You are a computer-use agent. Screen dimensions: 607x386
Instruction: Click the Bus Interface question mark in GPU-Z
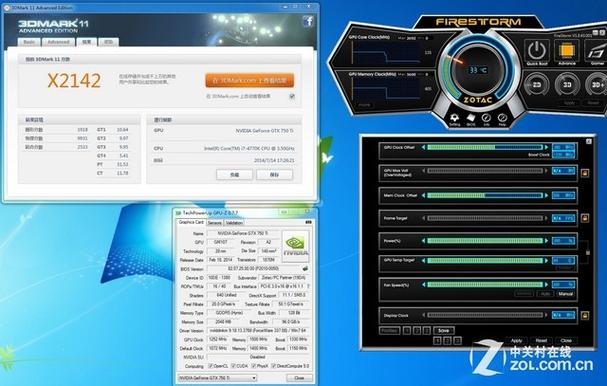tap(308, 286)
